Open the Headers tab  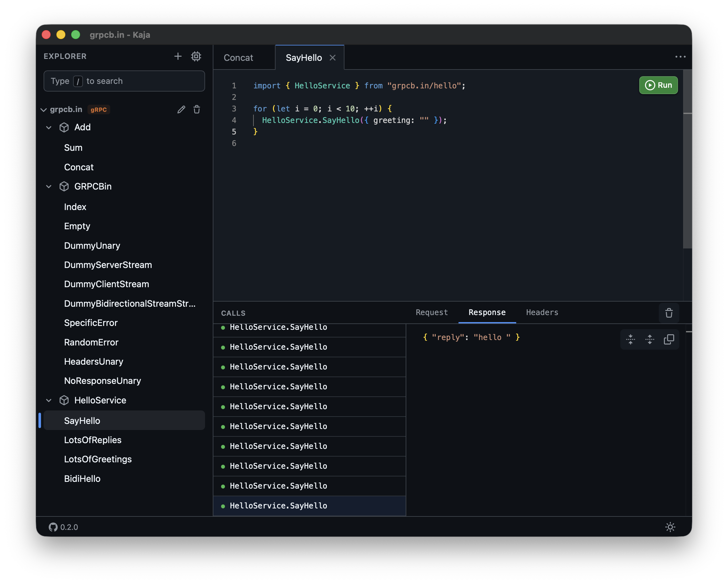click(x=542, y=312)
